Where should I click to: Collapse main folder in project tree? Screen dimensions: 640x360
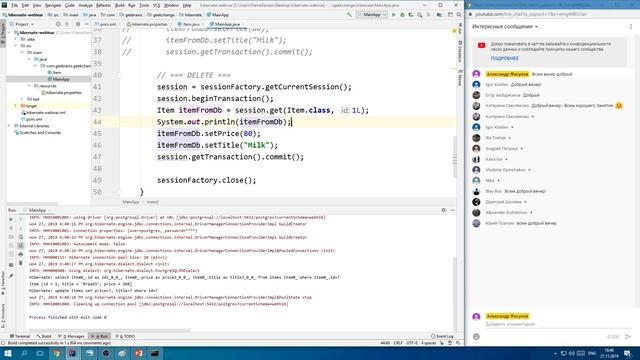click(22, 52)
